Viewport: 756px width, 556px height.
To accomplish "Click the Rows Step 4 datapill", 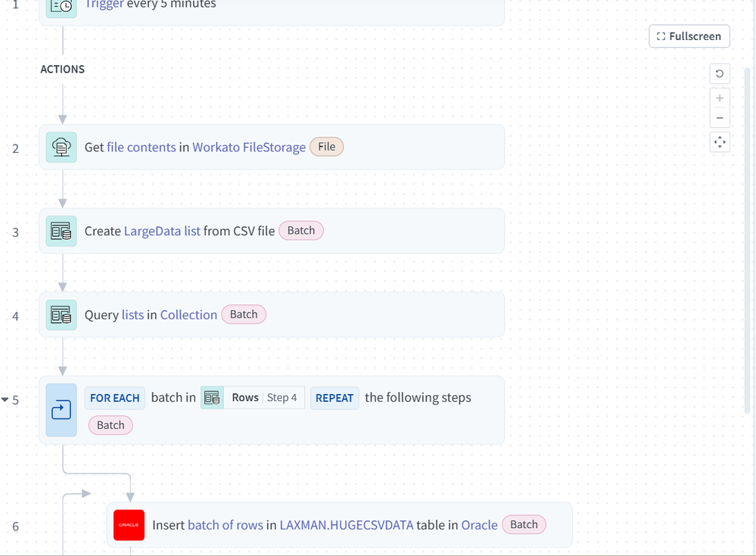I will tap(253, 398).
